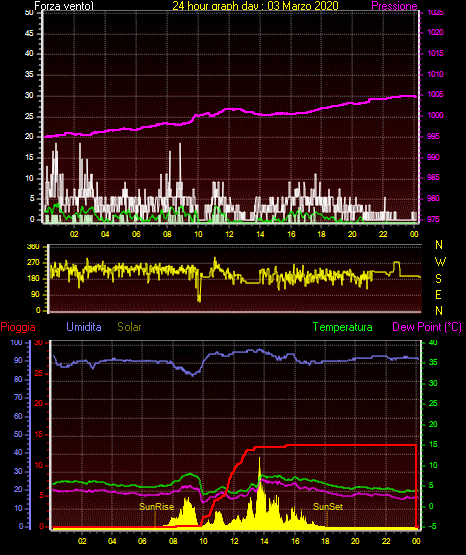Click the E compass direction label

[438, 295]
